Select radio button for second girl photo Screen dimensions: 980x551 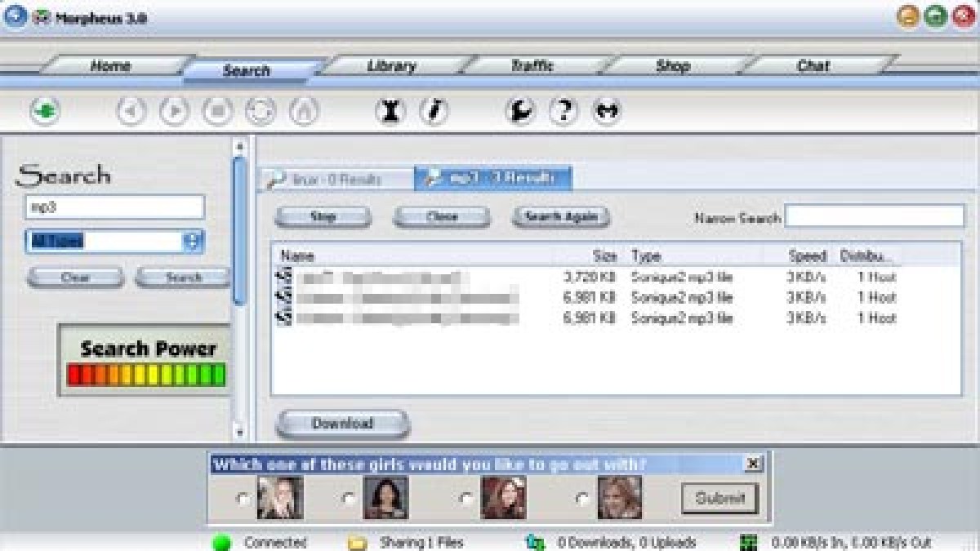(349, 498)
